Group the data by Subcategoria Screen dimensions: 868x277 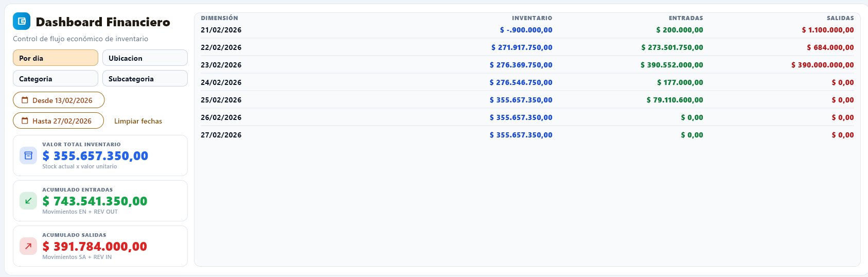(145, 79)
